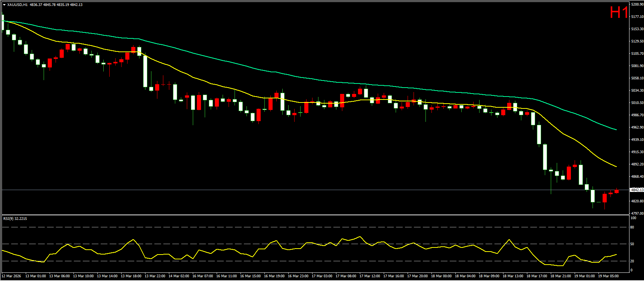The width and height of the screenshot is (644, 281).
Task: Click the 5200.90 price axis label
Action: pos(637,4)
